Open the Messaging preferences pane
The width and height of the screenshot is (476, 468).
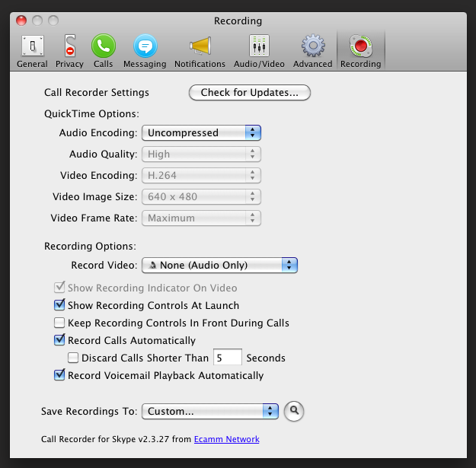click(145, 51)
